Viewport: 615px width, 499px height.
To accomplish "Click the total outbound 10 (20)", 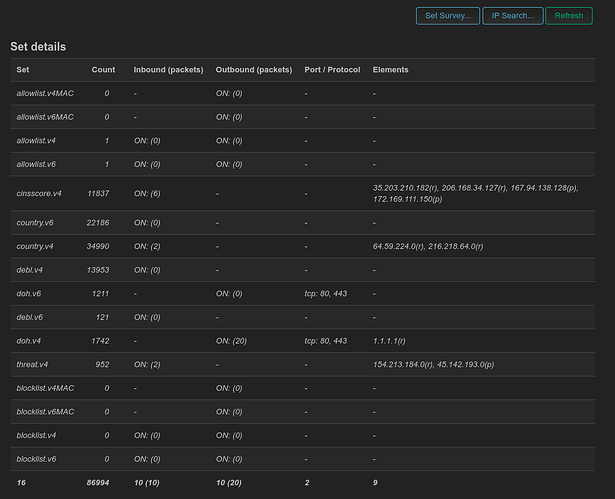I will (229, 483).
